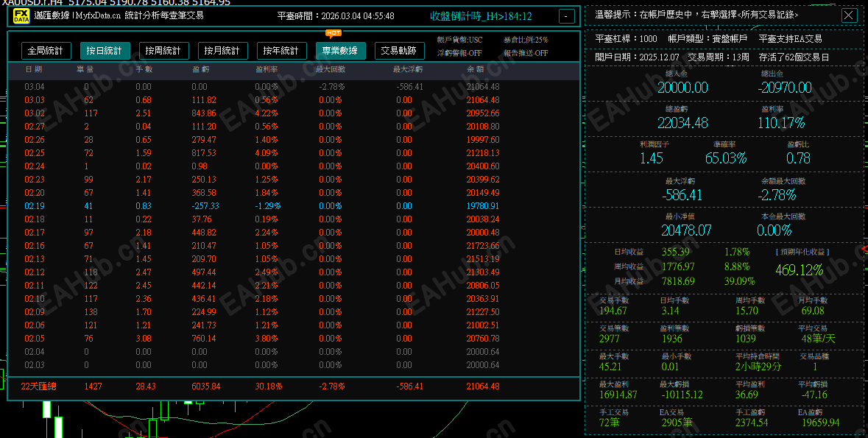Close the 溫馨提示 tips panel

click(x=849, y=15)
